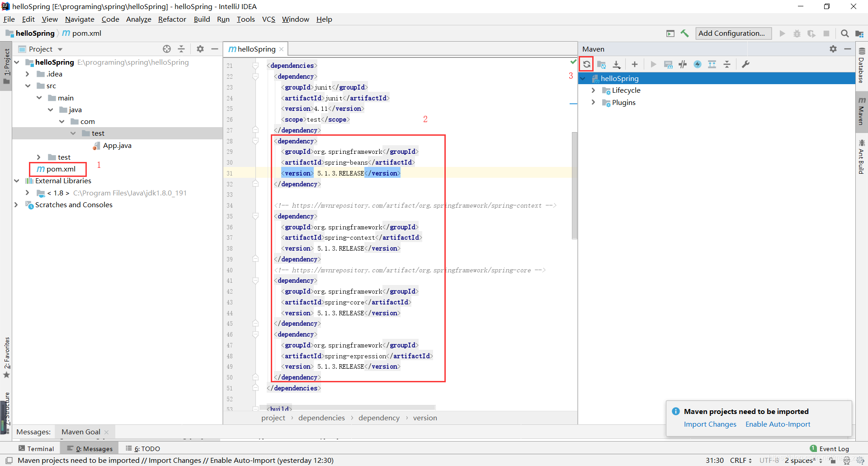
Task: Collapse helloSpring root in Project tree
Action: 17,62
